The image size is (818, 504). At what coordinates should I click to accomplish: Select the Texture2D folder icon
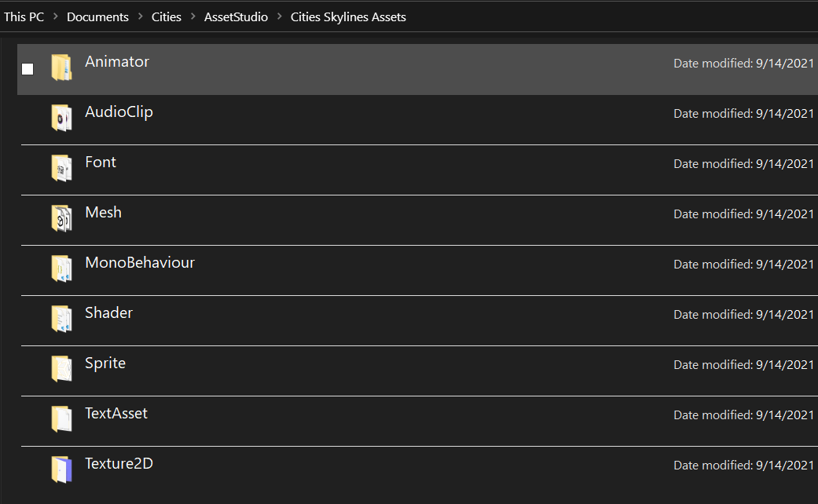point(61,469)
